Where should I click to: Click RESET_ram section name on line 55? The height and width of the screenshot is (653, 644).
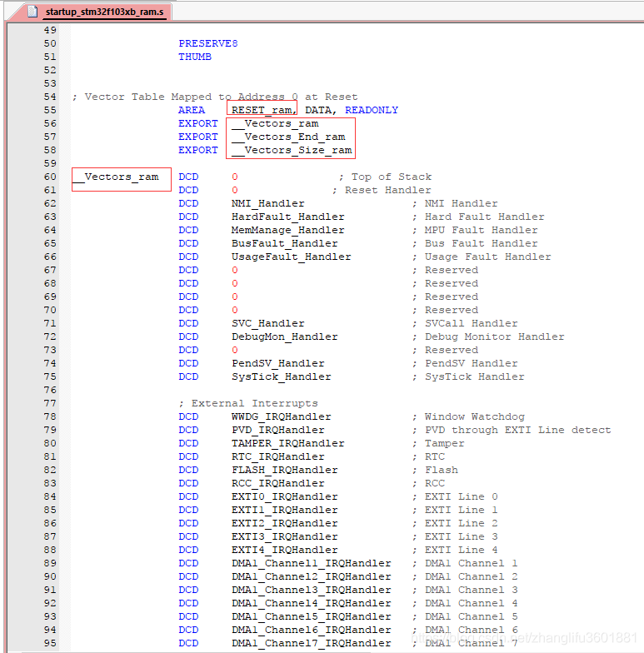[x=263, y=110]
